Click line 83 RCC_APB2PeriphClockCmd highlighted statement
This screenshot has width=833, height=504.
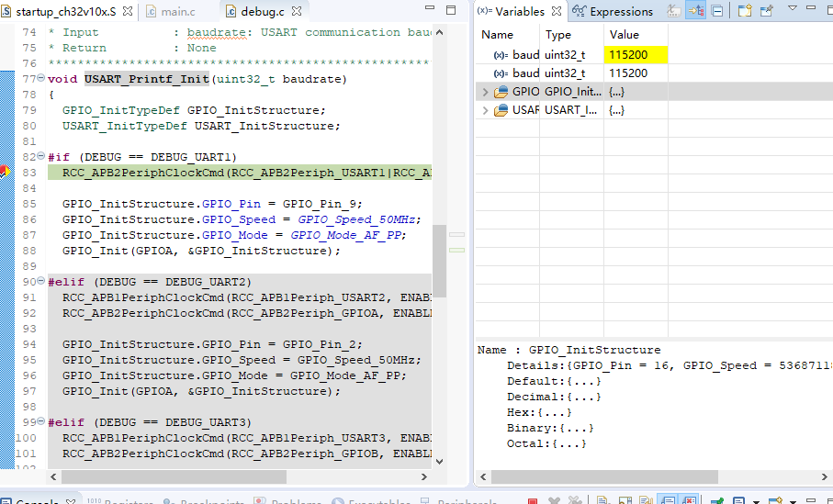[x=240, y=173]
